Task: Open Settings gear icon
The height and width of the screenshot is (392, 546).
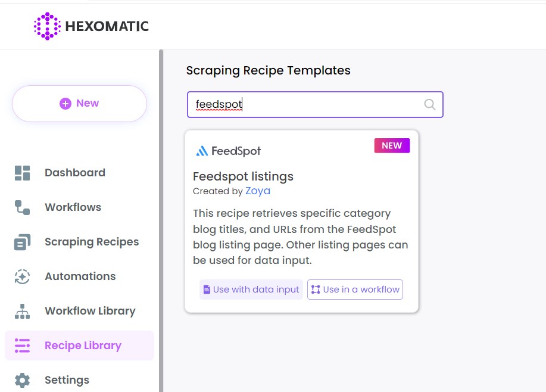Action: click(x=22, y=380)
